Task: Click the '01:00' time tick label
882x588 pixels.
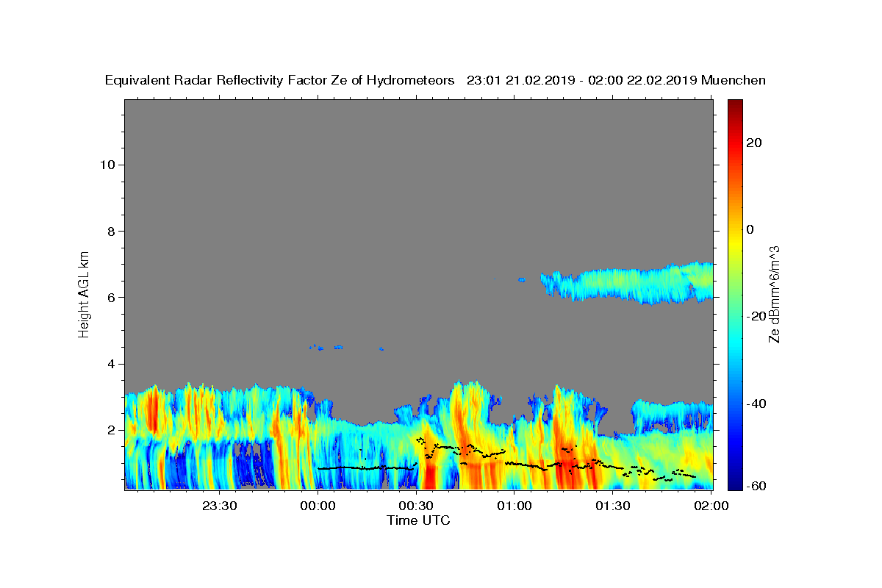Action: (x=514, y=506)
